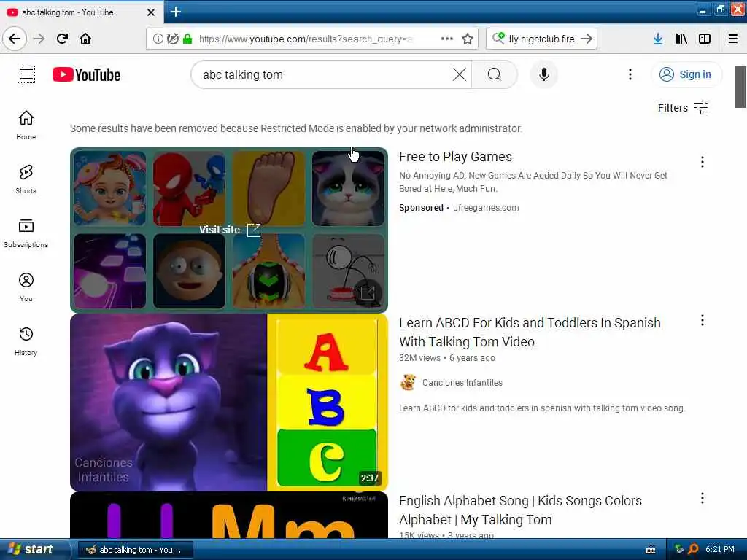Close the abc talking tom tab

[151, 12]
